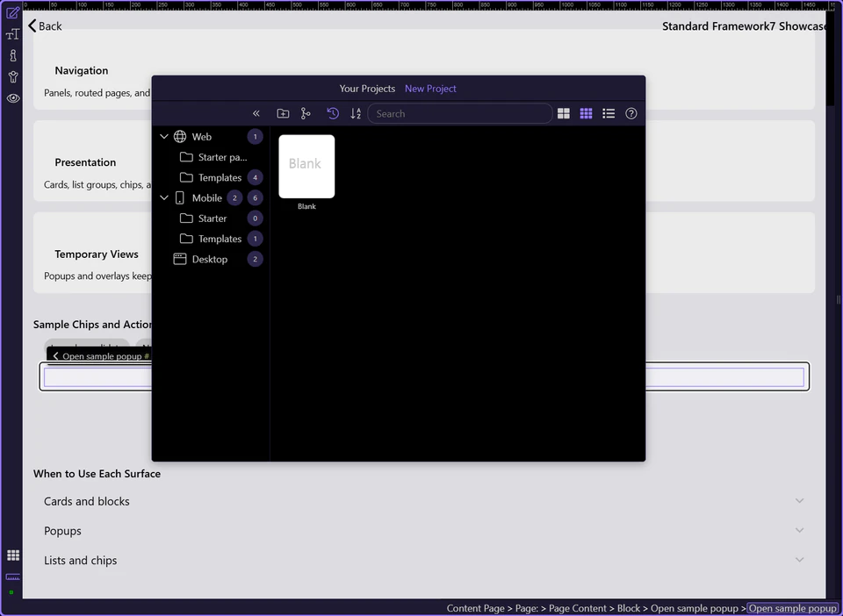Image resolution: width=843 pixels, height=616 pixels.
Task: Click the When to Use Each Surface heading
Action: tap(97, 474)
